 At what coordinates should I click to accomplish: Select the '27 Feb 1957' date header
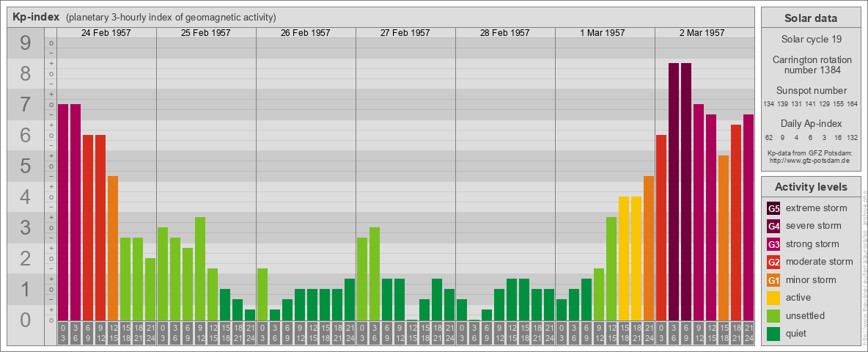point(405,33)
